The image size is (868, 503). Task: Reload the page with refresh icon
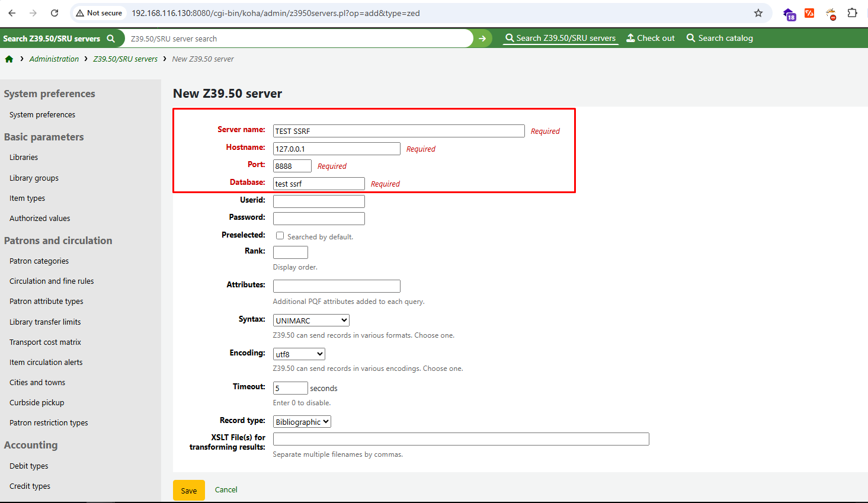[55, 13]
